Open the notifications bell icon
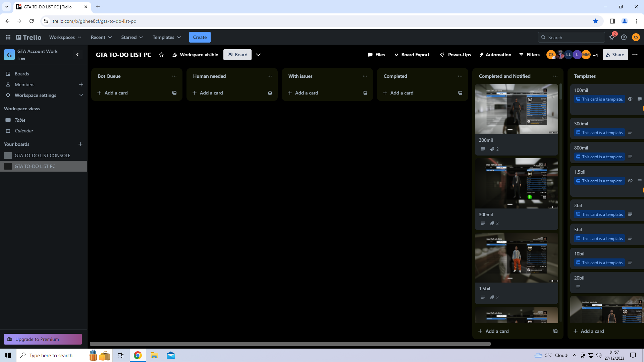This screenshot has width=644, height=362. [x=612, y=37]
